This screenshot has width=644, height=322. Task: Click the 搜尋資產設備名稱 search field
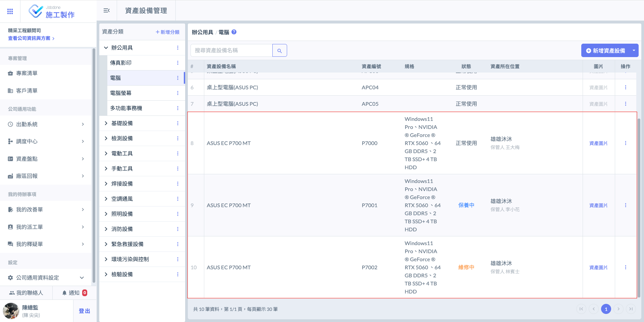click(x=231, y=50)
